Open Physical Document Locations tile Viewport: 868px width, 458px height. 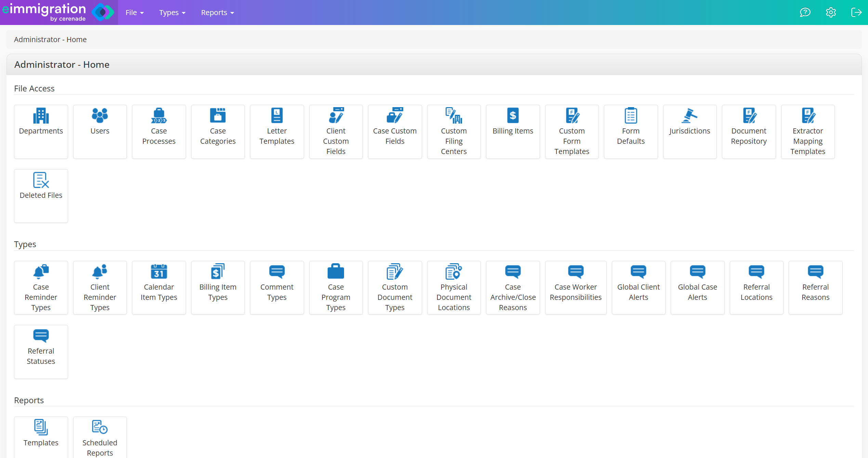pos(453,288)
